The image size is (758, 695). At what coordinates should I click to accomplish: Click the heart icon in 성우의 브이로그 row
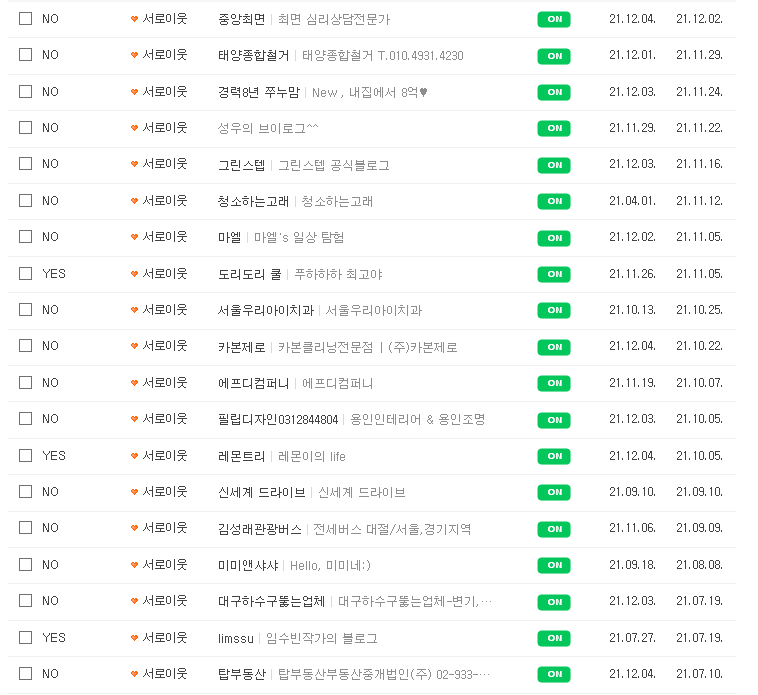pyautogui.click(x=134, y=128)
